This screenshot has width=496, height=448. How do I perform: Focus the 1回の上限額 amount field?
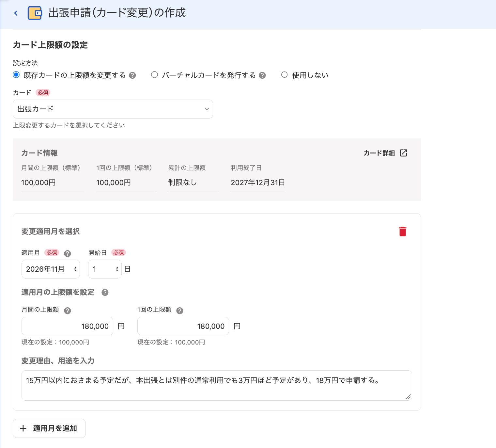[183, 326]
